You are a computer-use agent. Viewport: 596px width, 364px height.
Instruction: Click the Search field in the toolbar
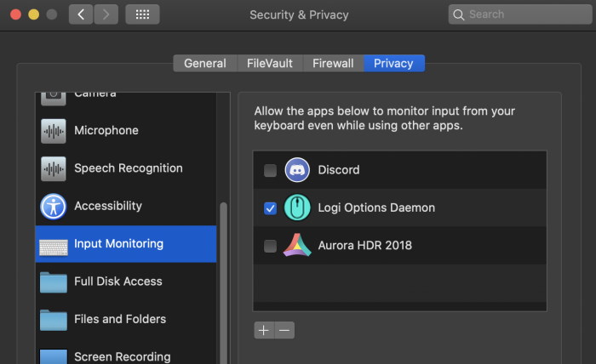[x=520, y=14]
